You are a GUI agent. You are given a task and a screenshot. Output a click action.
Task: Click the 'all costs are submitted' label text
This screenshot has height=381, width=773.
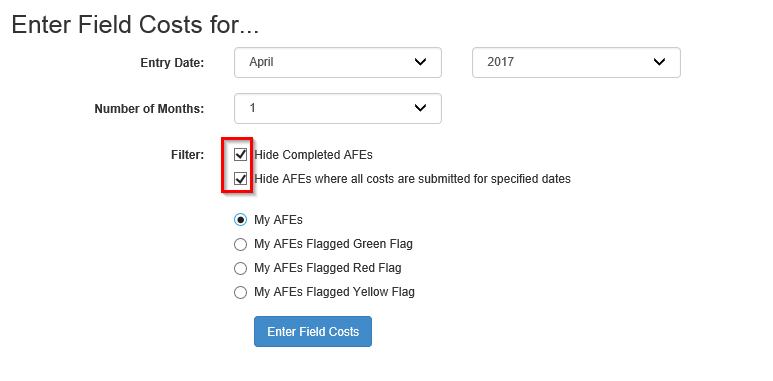tap(412, 178)
